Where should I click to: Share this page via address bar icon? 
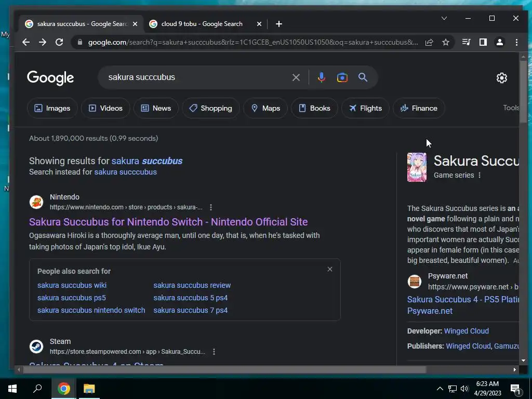click(x=429, y=42)
